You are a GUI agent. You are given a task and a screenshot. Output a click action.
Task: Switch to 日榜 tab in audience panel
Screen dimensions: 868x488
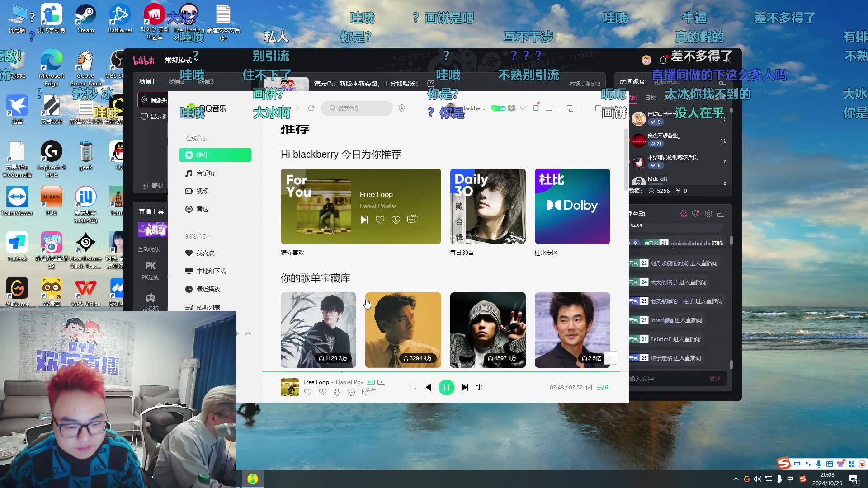coord(651,98)
